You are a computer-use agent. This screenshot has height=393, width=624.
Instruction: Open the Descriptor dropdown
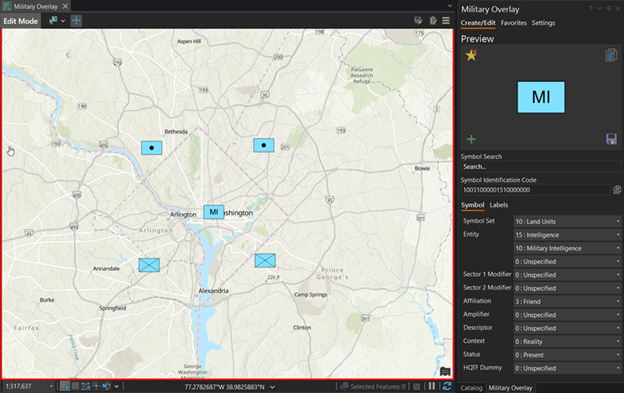568,328
